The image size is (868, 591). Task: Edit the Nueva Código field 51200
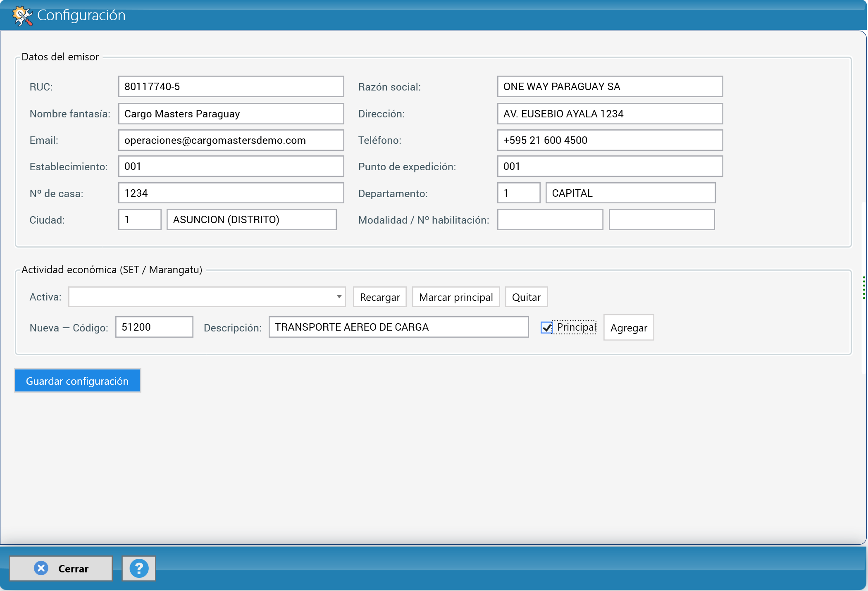click(154, 327)
